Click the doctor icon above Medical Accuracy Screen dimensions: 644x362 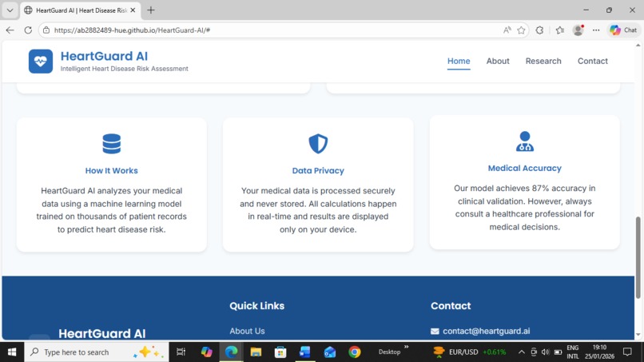point(524,141)
